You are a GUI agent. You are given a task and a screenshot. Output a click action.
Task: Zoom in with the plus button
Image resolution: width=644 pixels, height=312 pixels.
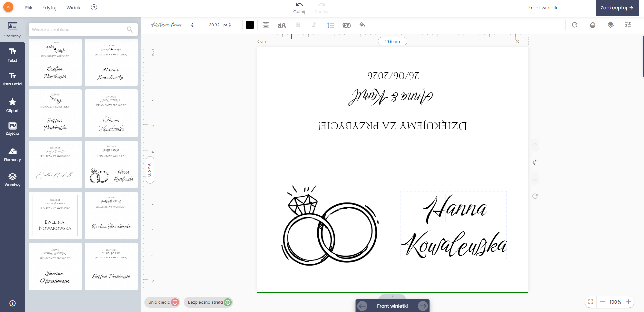628,302
